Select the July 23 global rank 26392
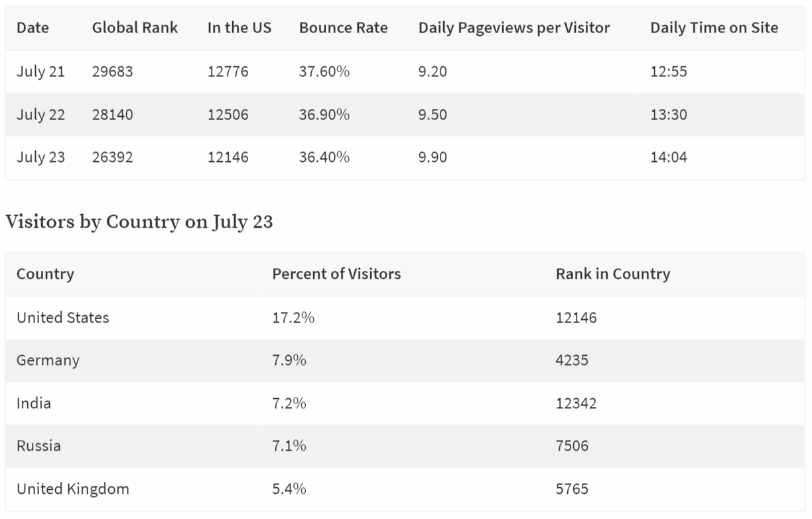 [113, 157]
